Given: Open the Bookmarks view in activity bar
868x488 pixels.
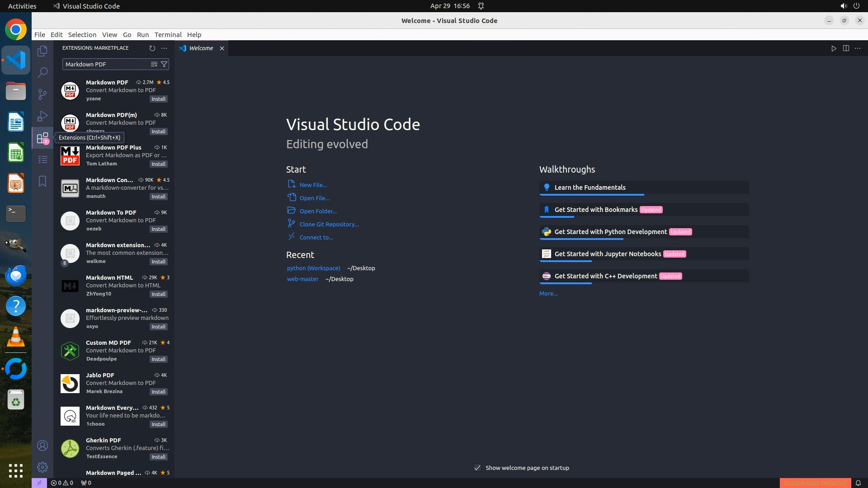Looking at the screenshot, I should 42,181.
